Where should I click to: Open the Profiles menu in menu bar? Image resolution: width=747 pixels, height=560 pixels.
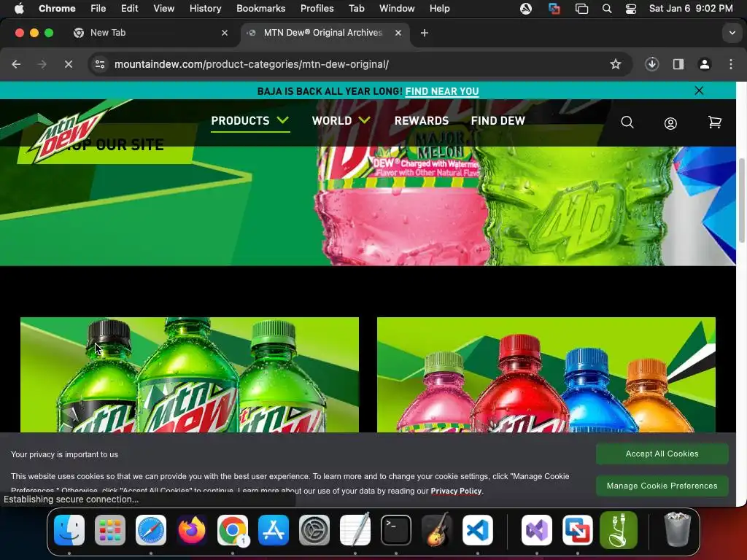pos(317,9)
